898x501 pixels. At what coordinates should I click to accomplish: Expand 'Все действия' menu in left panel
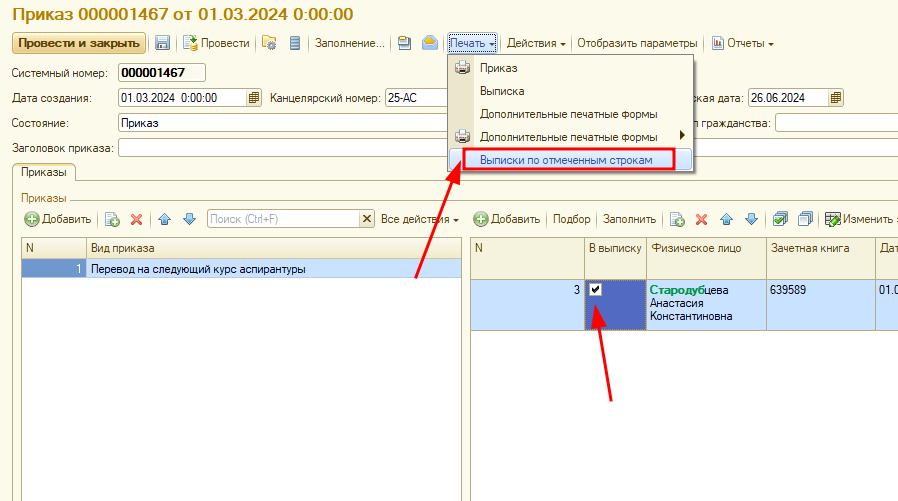pos(420,219)
